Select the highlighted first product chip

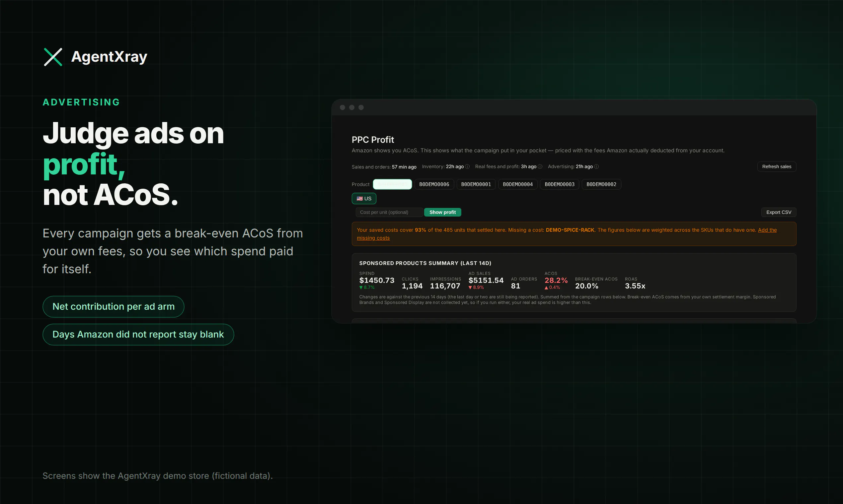(392, 184)
